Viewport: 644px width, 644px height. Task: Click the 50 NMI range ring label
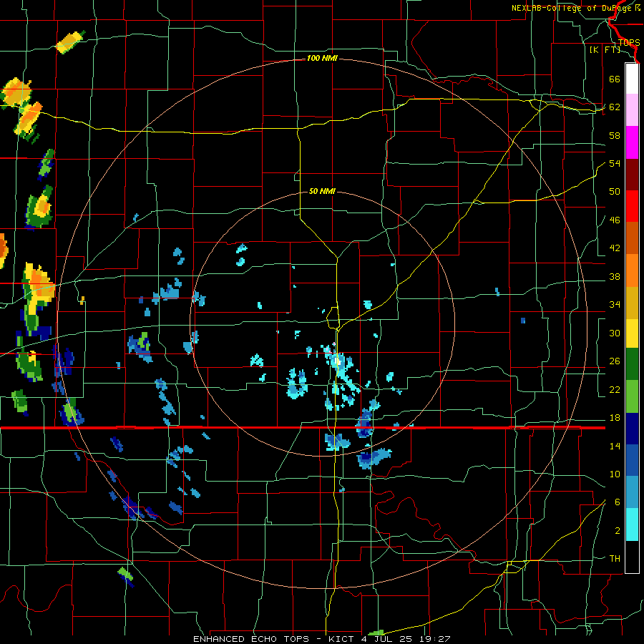click(x=322, y=191)
